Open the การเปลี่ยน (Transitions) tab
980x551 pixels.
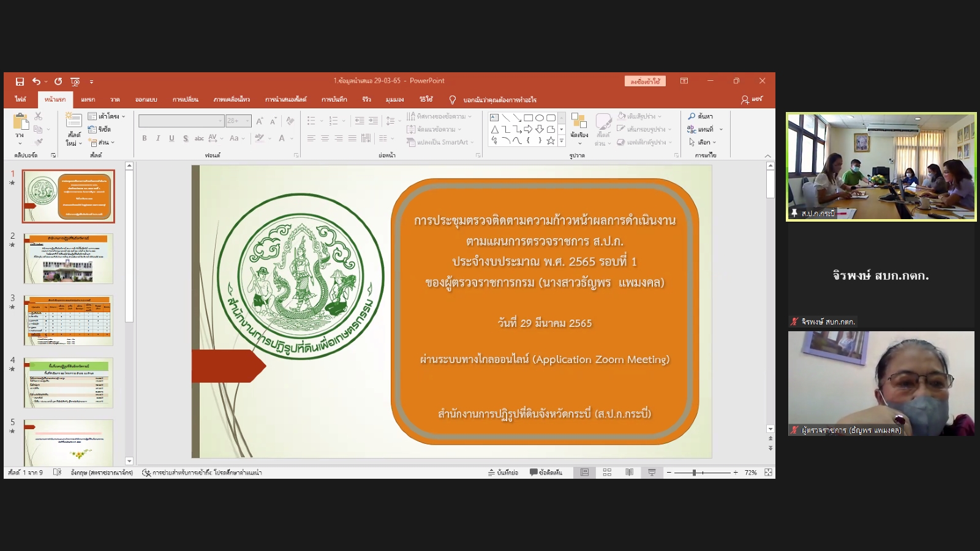coord(185,99)
